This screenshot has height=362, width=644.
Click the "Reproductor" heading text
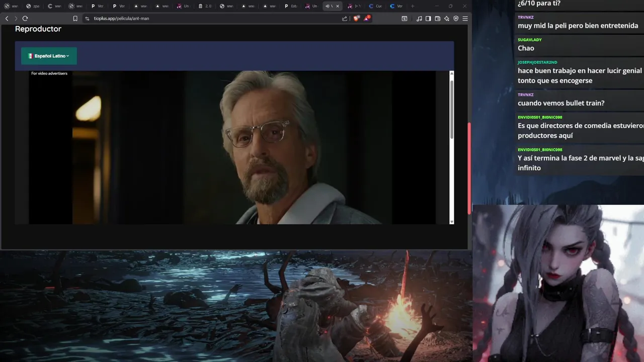click(x=38, y=29)
